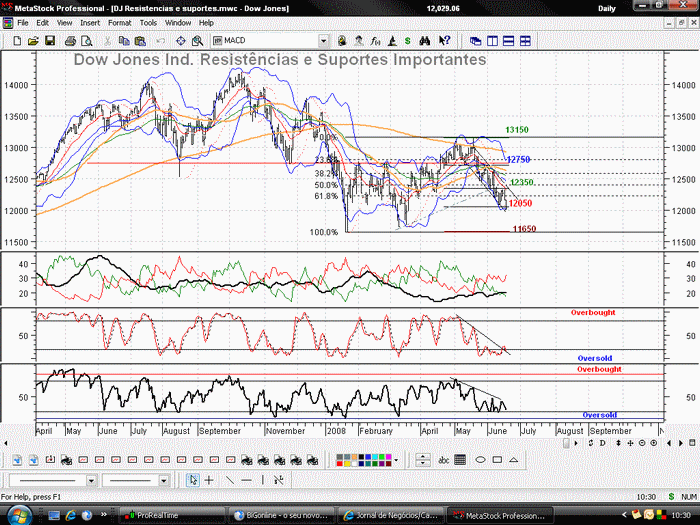Select the triangle drawing tool
The width and height of the screenshot is (700, 525).
pos(513,460)
